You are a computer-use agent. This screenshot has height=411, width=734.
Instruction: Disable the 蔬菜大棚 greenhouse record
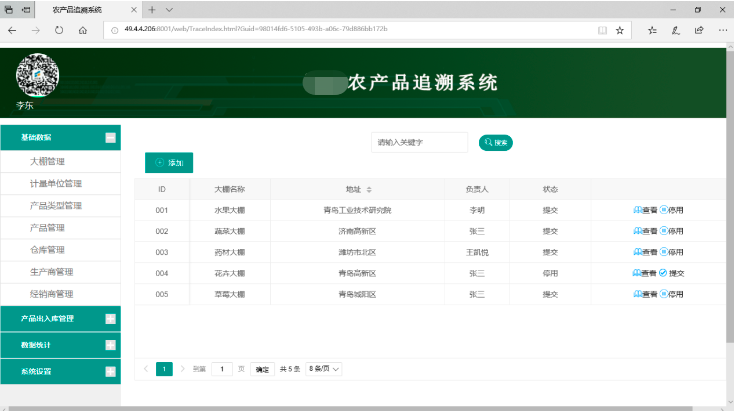672,231
